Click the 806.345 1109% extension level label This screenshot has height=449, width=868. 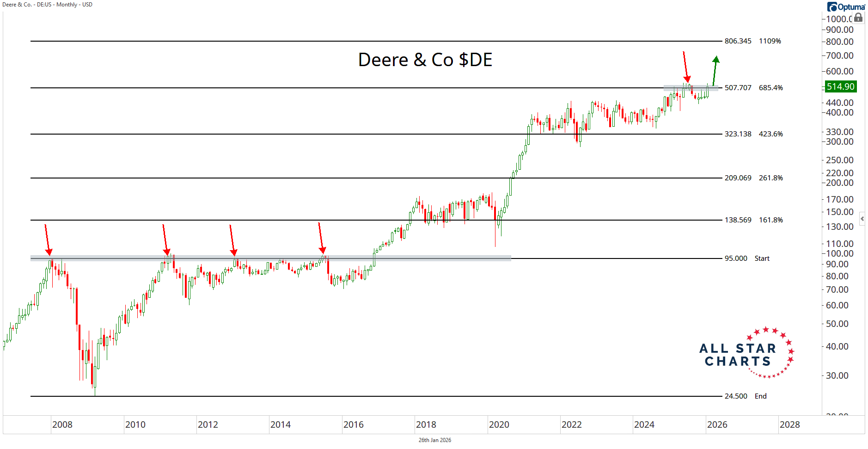coord(752,41)
